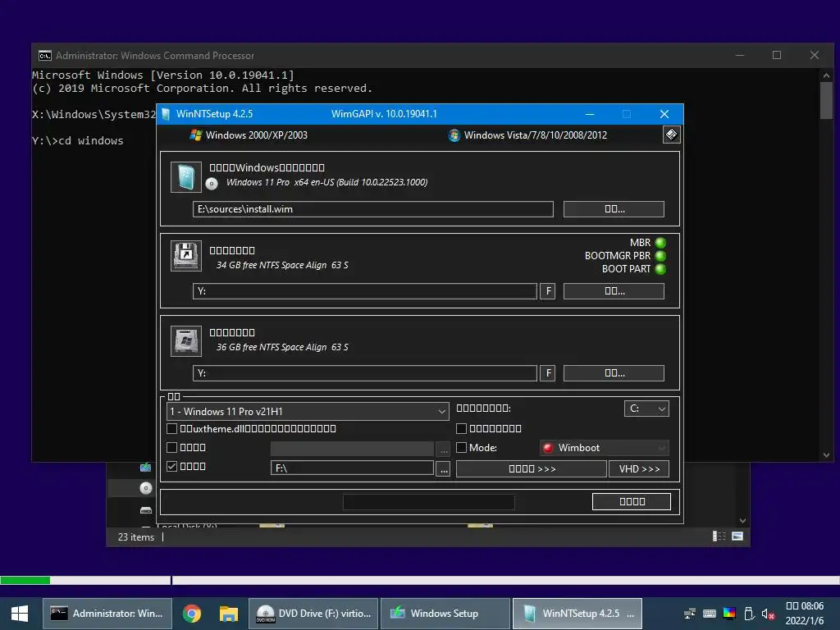Image resolution: width=840 pixels, height=630 pixels.
Task: Click the Windows installation source icon
Action: [x=186, y=177]
